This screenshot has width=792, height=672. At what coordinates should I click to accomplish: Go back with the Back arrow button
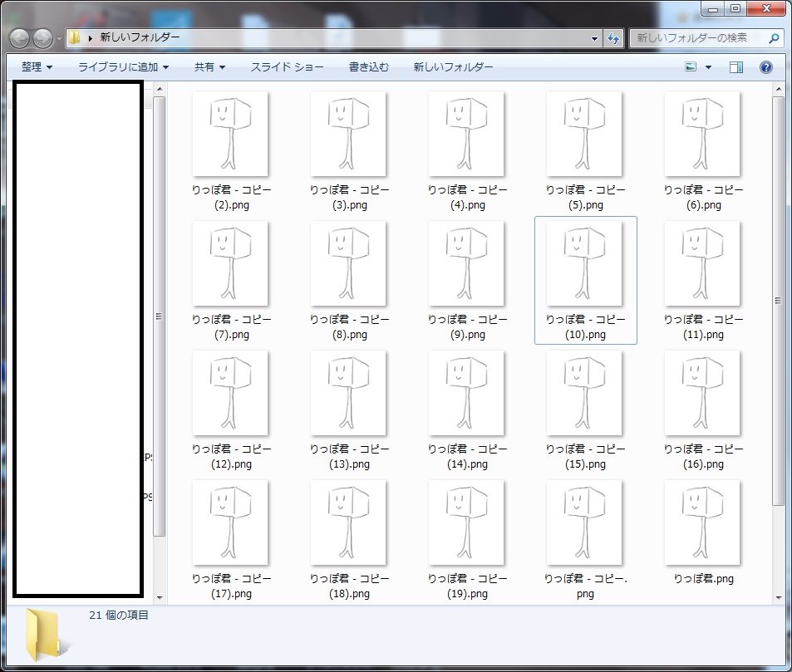[20, 38]
